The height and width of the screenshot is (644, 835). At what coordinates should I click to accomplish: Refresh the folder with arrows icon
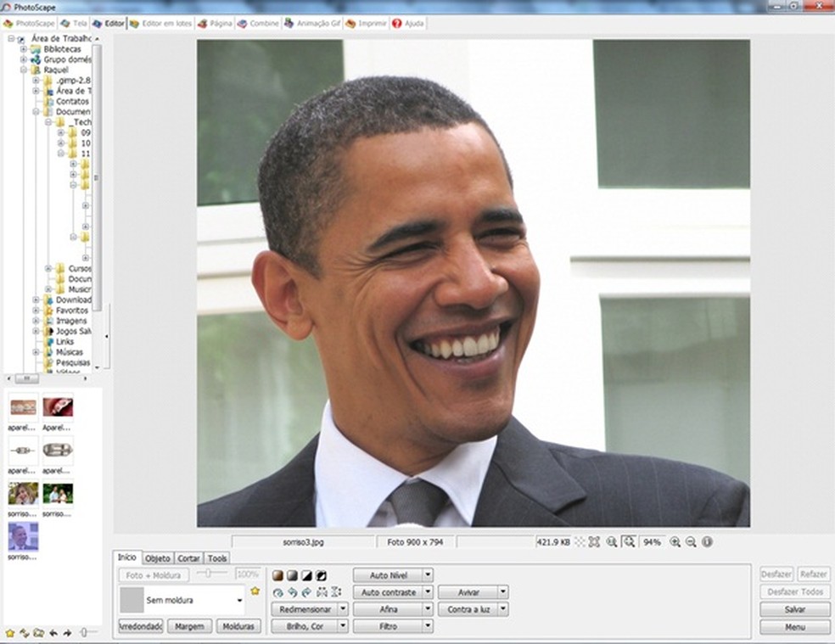25,633
